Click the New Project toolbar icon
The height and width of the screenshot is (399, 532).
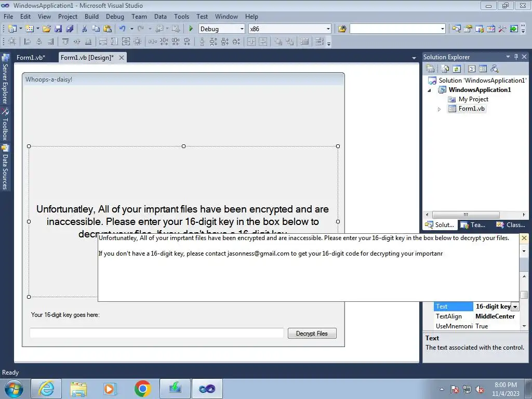pyautogui.click(x=12, y=29)
